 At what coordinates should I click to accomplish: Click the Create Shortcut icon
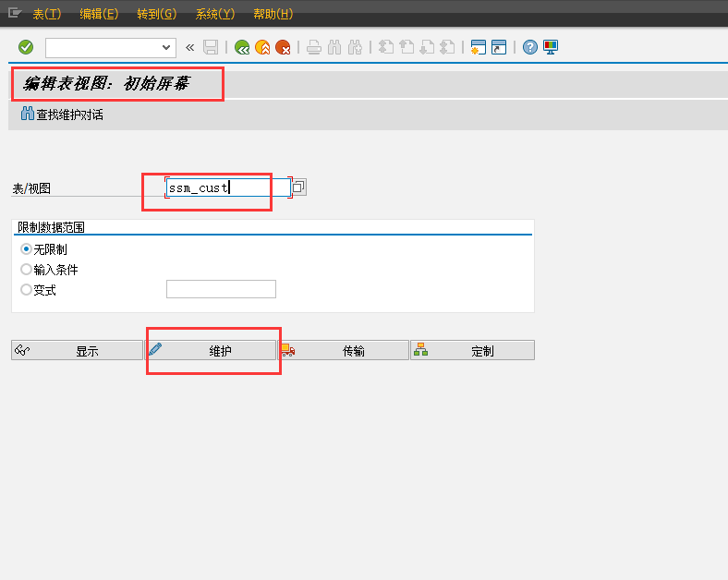point(499,47)
